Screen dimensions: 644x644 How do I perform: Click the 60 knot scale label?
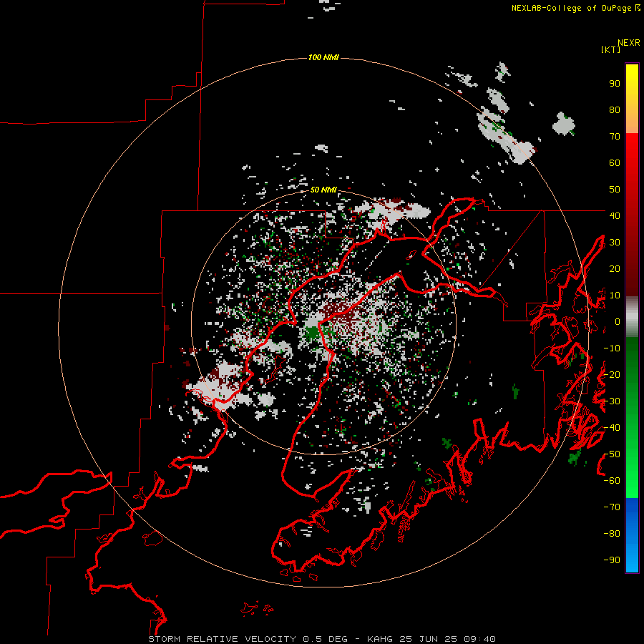[615, 163]
